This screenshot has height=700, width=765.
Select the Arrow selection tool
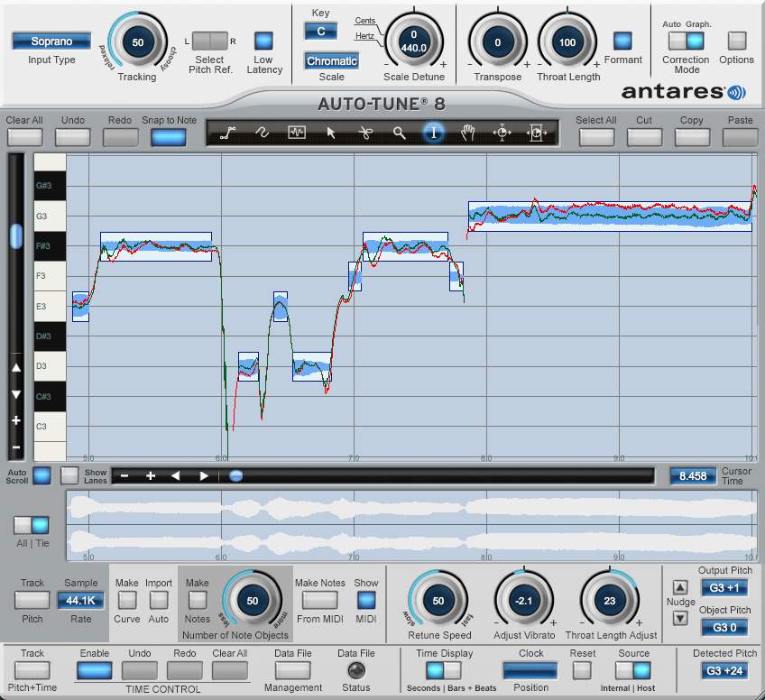331,133
